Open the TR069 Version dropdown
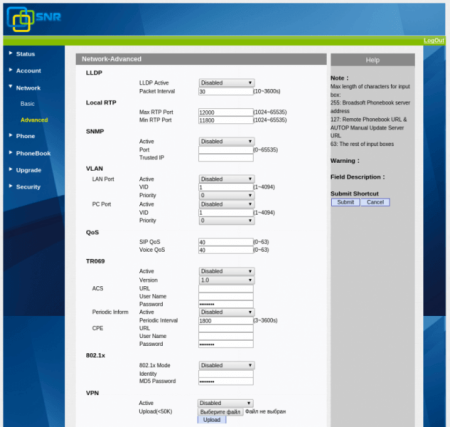 227,280
